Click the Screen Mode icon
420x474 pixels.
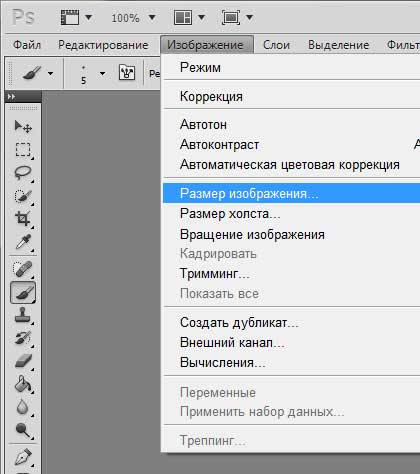click(x=231, y=17)
